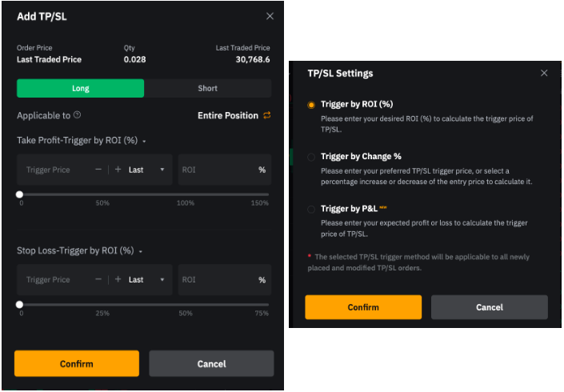Decrease Take Profit trigger price with minus
Screen dimensions: 564x392
pos(98,170)
